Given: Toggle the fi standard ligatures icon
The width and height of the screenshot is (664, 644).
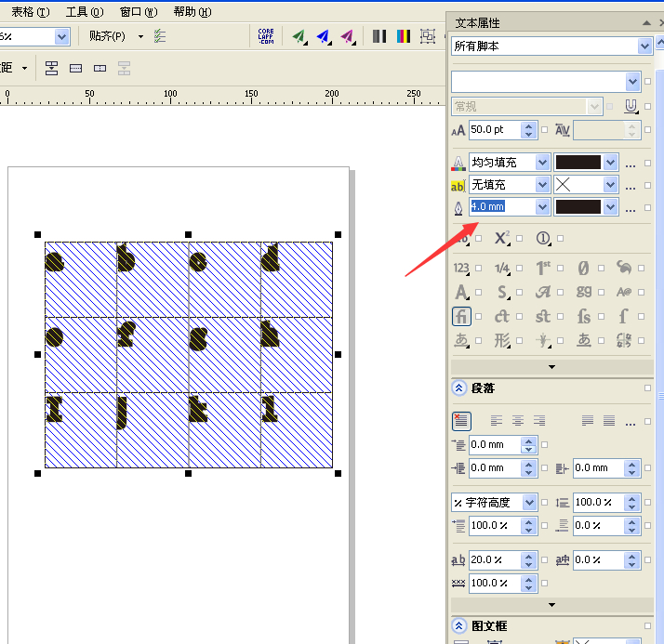Looking at the screenshot, I should (461, 316).
